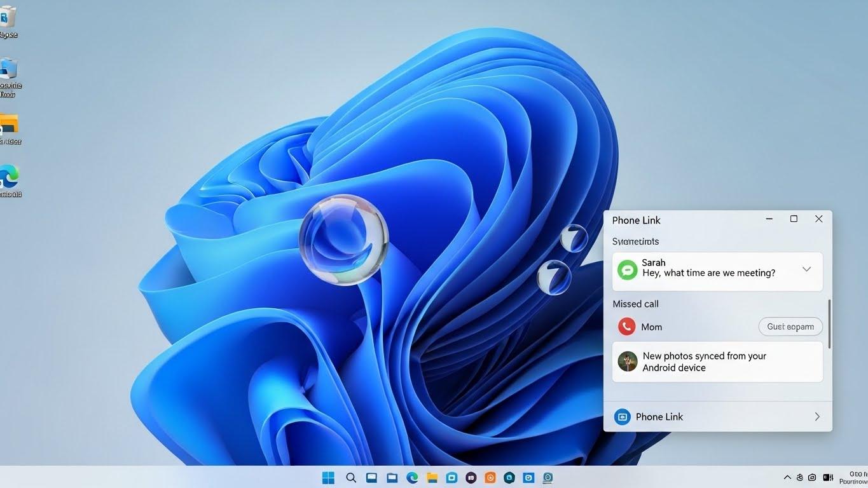Maximize the Phone Link window
The width and height of the screenshot is (868, 488).
pyautogui.click(x=794, y=219)
